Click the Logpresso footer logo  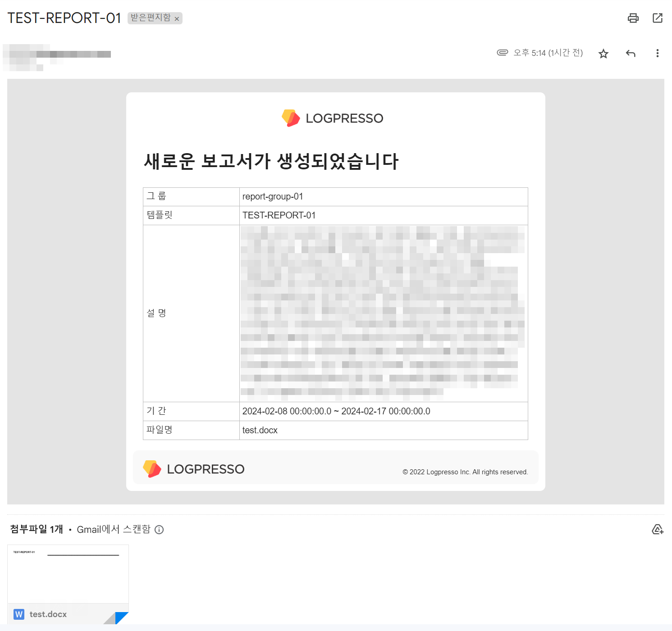click(x=194, y=469)
